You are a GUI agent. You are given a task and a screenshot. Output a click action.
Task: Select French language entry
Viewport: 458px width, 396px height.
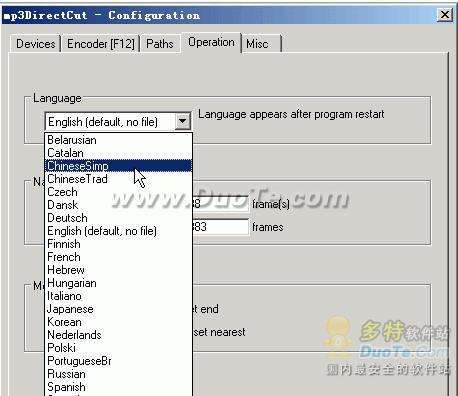[x=118, y=257]
